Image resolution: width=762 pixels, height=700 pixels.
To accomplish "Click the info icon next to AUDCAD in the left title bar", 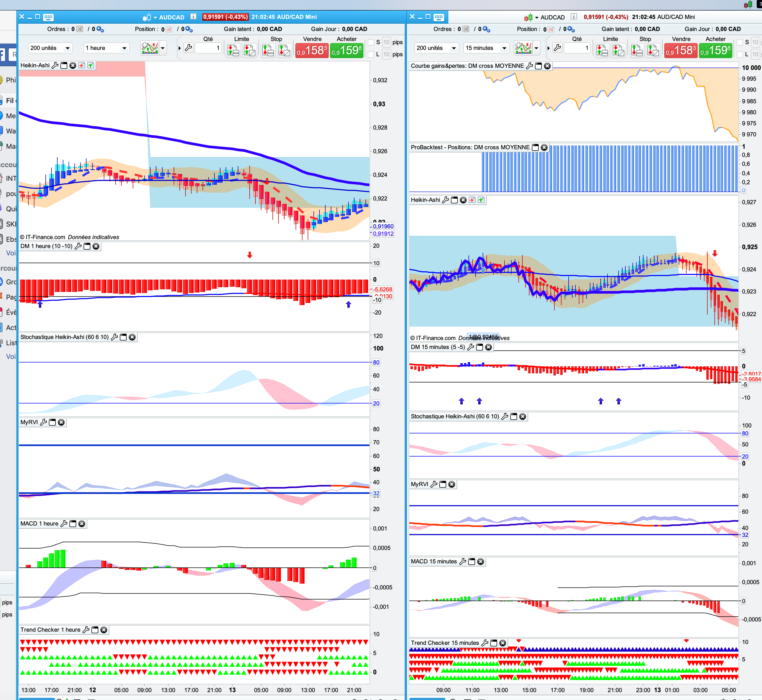I will click(x=193, y=17).
